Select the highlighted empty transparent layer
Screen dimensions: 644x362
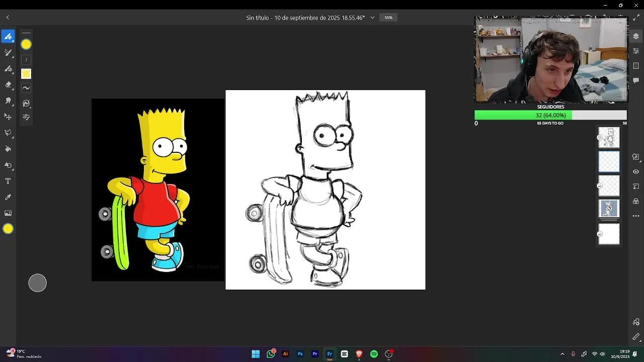[x=609, y=162]
